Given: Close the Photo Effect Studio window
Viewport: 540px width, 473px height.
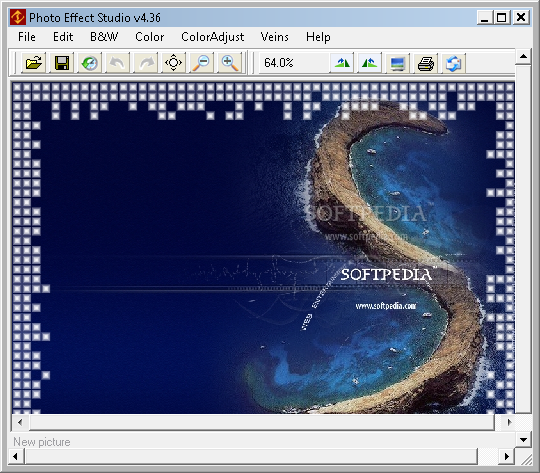Looking at the screenshot, I should (x=521, y=17).
